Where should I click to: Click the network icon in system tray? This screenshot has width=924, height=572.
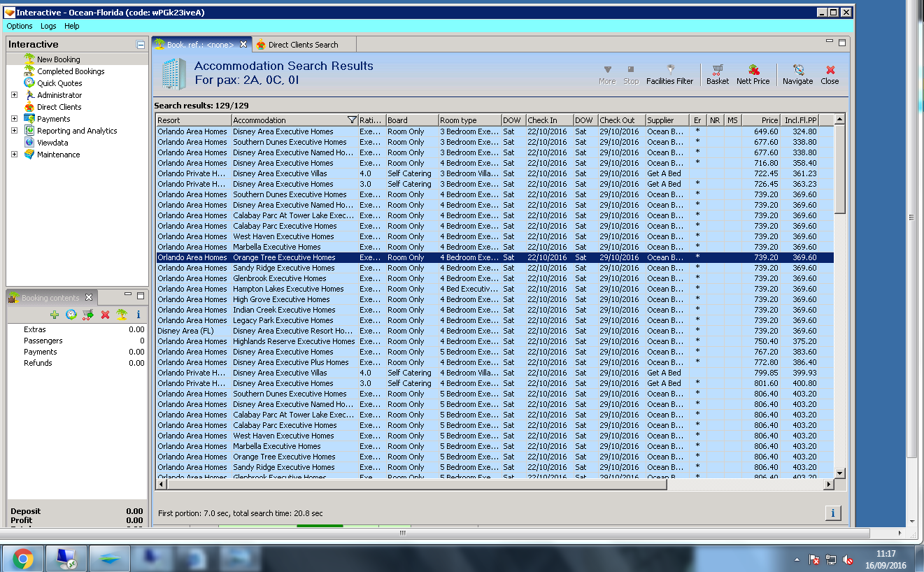[x=831, y=559]
